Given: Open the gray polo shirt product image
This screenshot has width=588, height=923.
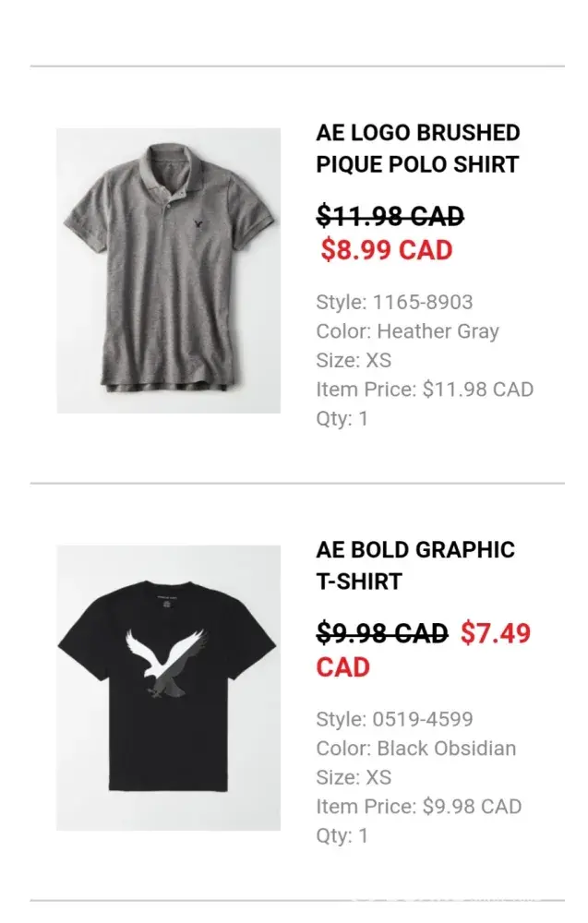Looking at the screenshot, I should click(168, 270).
